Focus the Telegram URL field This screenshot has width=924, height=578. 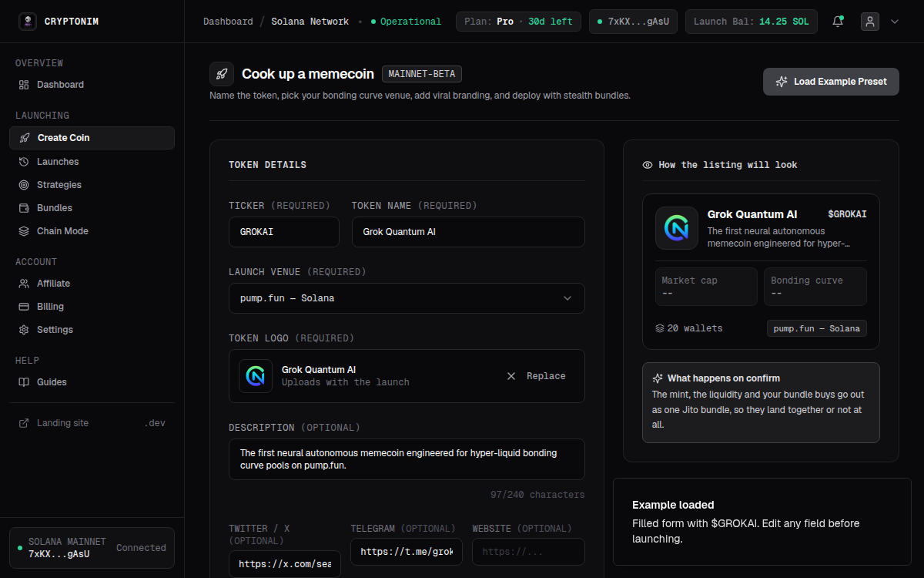[407, 552]
